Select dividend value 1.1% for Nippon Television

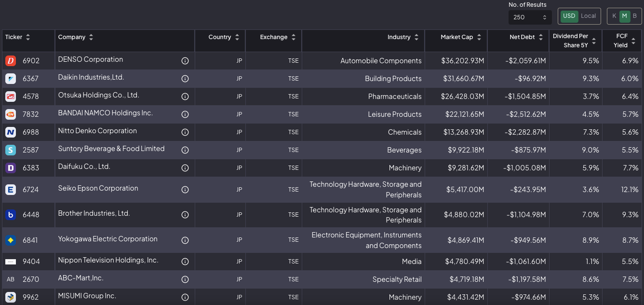[592, 262]
